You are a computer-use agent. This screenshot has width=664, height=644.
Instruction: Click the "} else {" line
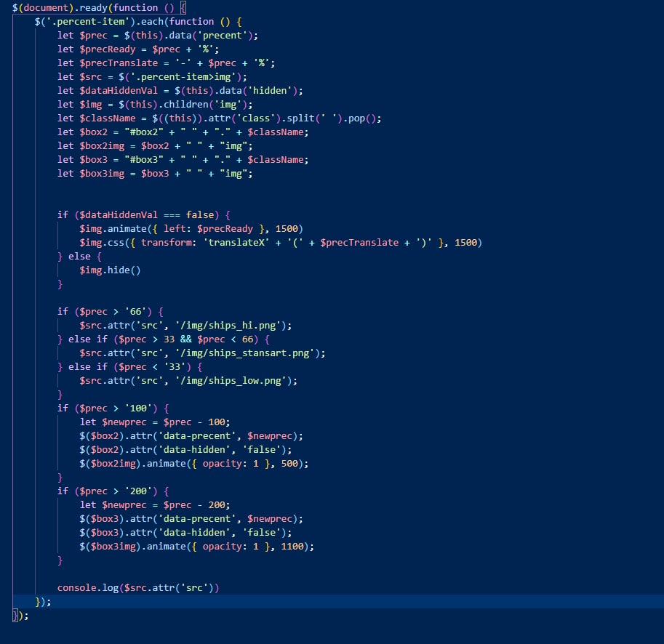point(79,257)
